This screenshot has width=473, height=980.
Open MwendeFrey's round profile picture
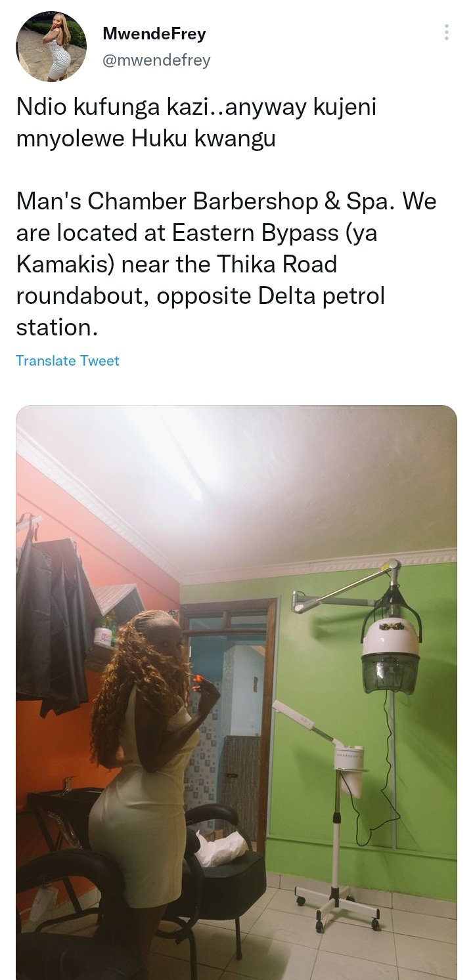coord(51,47)
